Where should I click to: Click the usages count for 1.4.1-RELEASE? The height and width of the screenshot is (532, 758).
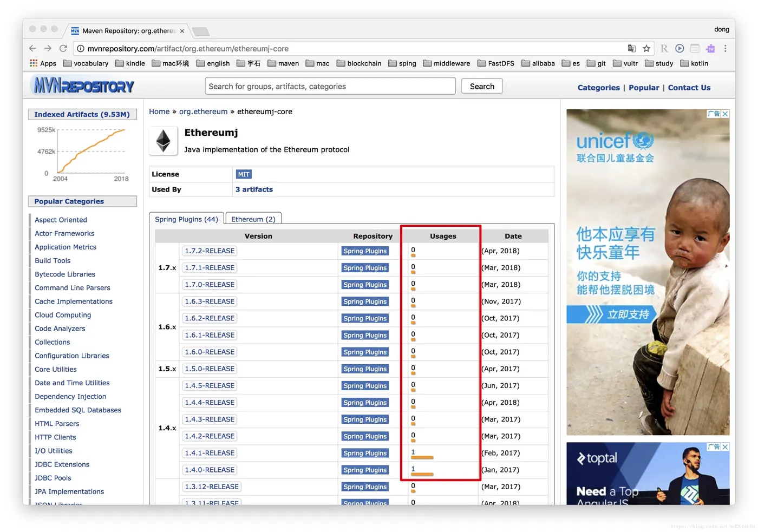click(x=413, y=452)
